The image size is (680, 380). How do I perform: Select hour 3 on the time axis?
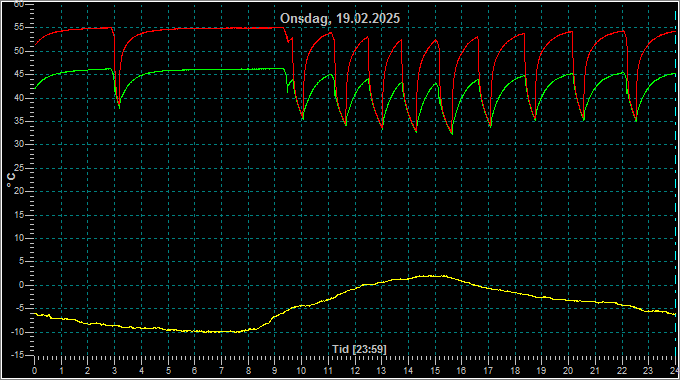(114, 371)
